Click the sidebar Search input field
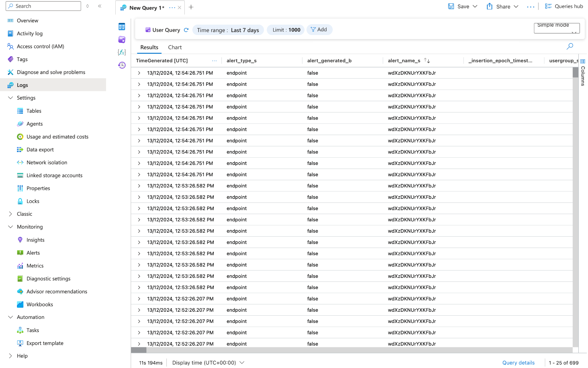 tap(43, 6)
